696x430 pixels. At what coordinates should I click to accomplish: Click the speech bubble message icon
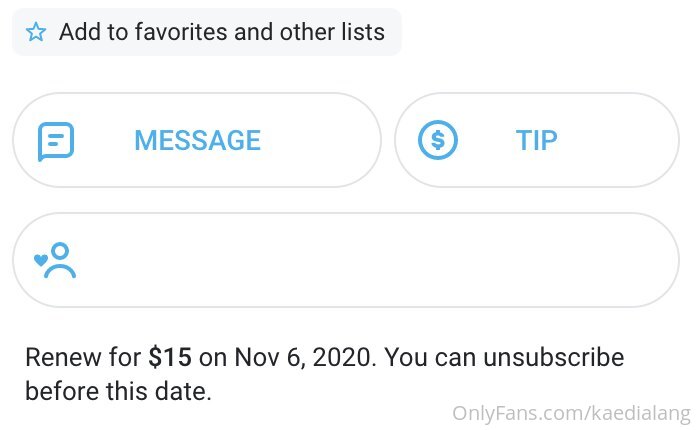(x=56, y=141)
